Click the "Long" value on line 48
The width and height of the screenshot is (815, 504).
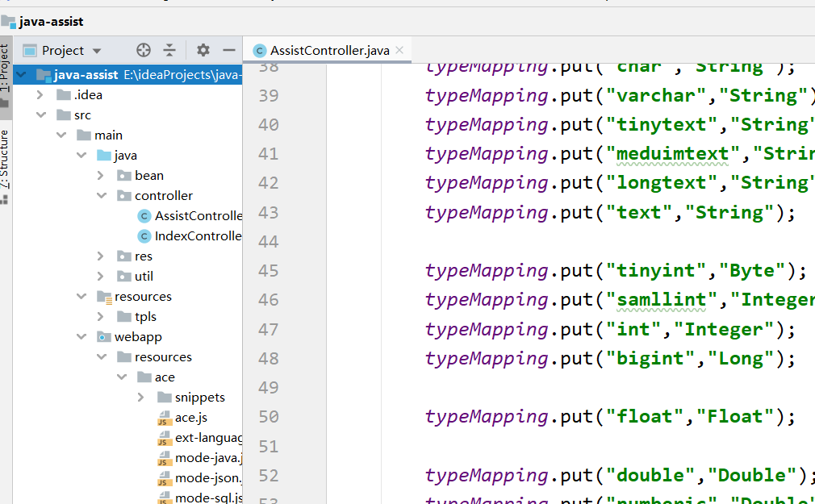point(741,359)
